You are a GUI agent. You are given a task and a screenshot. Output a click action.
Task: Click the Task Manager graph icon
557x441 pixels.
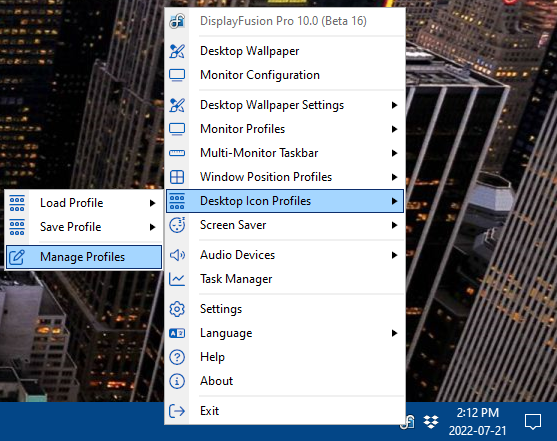point(177,279)
